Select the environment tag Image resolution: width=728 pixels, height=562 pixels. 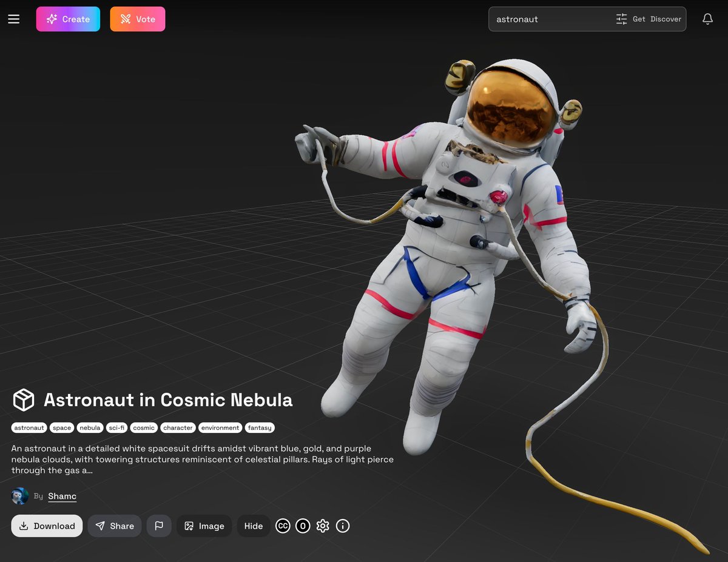pos(220,428)
